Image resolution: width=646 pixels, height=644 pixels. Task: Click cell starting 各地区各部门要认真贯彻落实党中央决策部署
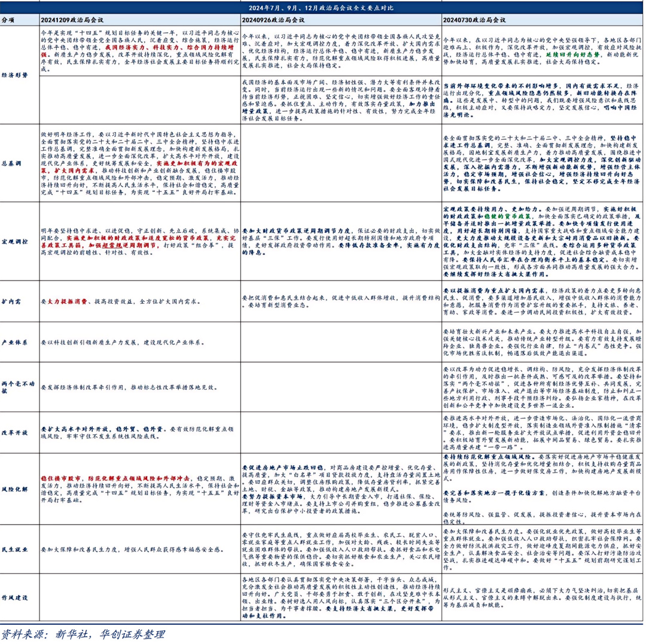341,597
